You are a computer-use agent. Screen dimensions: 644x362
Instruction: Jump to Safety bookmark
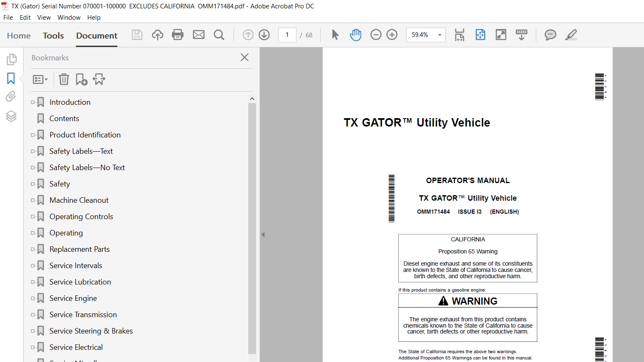60,184
